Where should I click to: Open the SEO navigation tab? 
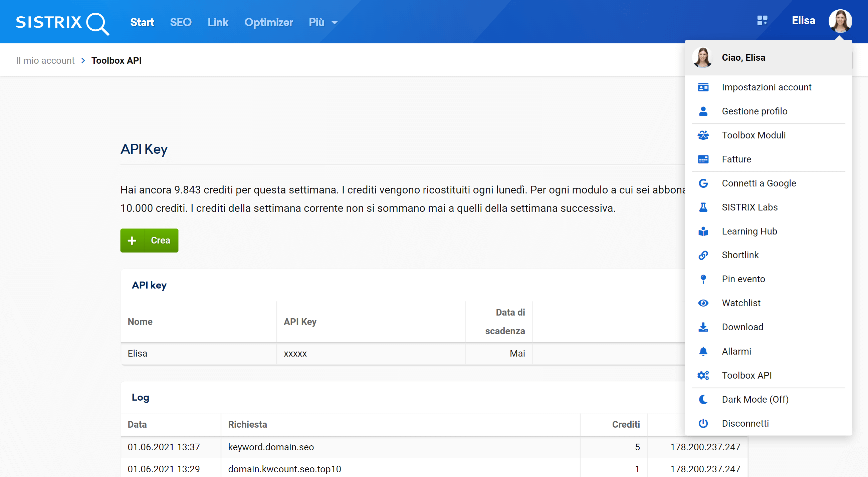coord(181,22)
